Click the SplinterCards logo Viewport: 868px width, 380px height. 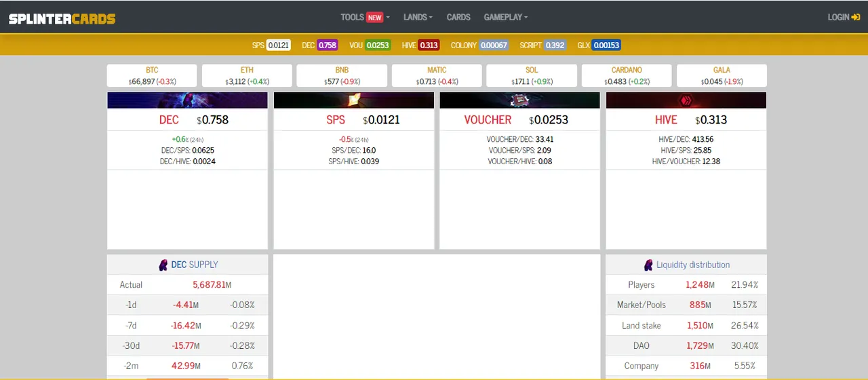62,18
